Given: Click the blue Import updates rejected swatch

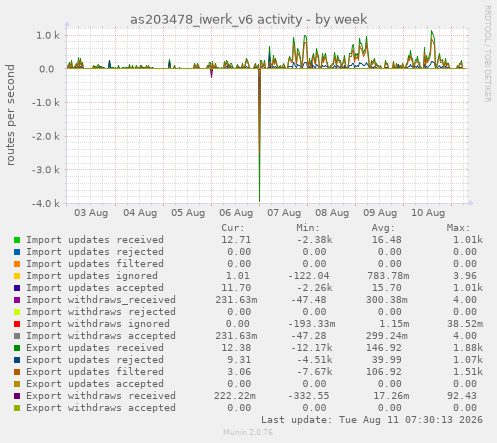Looking at the screenshot, I should point(17,252).
